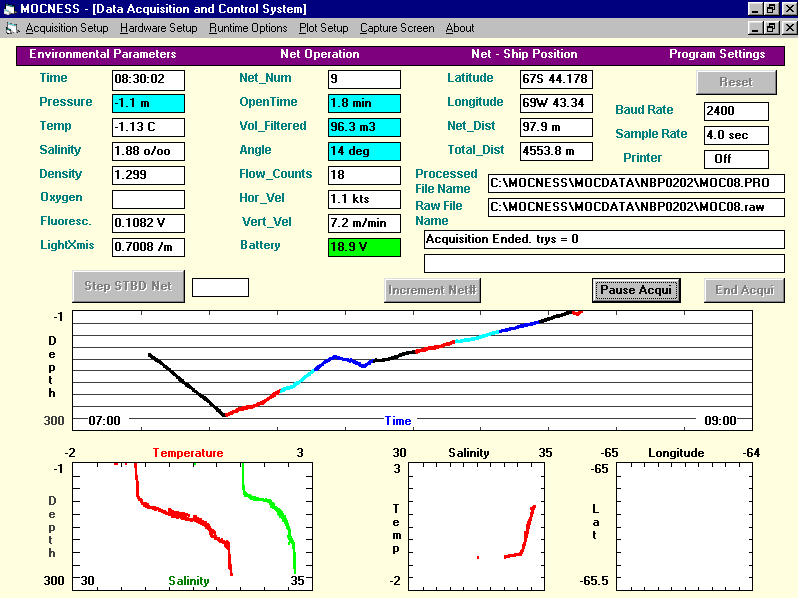Click the Temp field showing -1.13 C
The height and width of the screenshot is (598, 798).
point(148,127)
